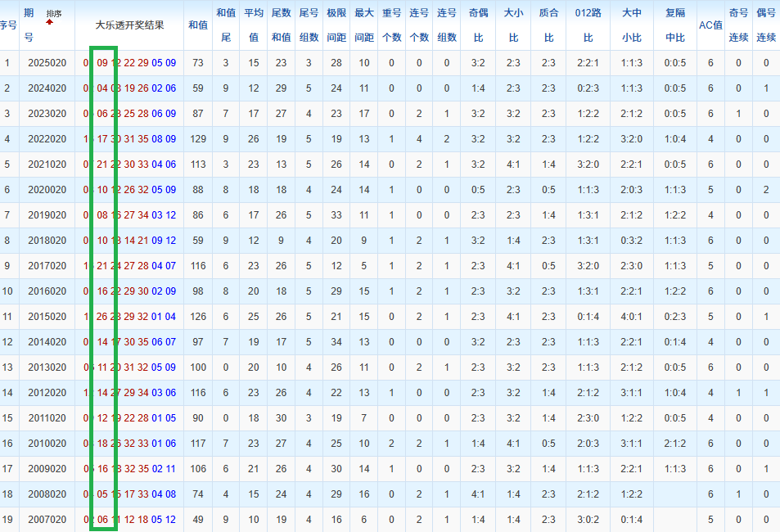Click sum value 73 in row 2025020
780x532 pixels.
pos(198,63)
